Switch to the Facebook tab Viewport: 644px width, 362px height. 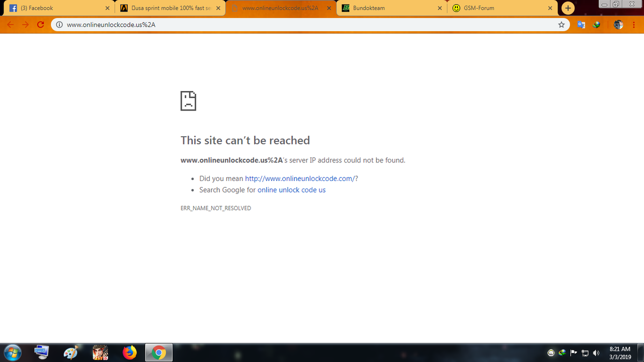[x=59, y=8]
